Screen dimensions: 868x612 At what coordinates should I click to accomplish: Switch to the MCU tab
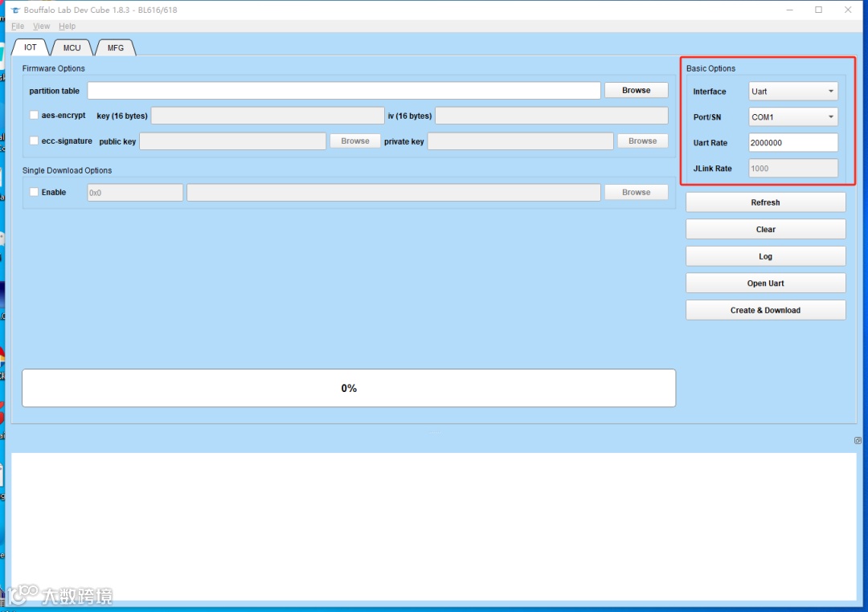click(x=72, y=47)
